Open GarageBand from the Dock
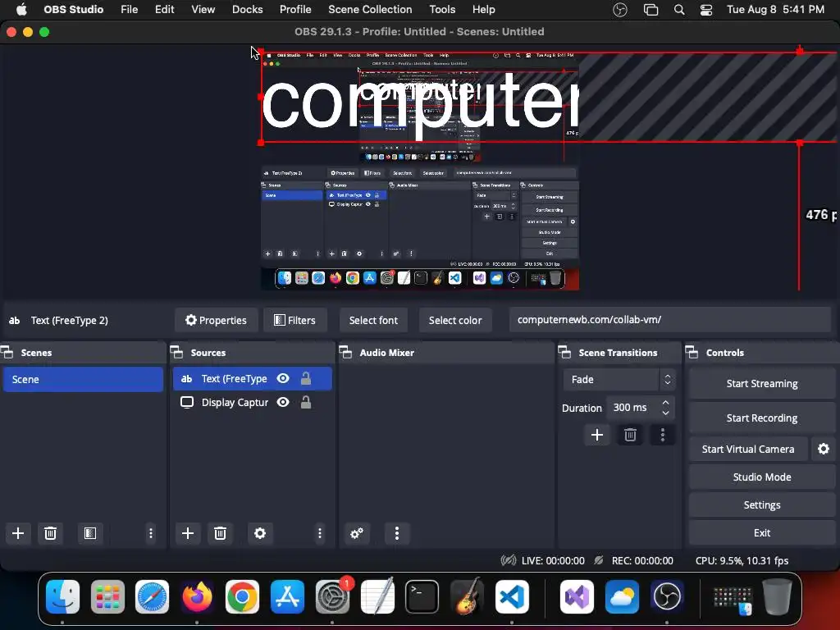Viewport: 840px width, 630px height. tap(467, 596)
